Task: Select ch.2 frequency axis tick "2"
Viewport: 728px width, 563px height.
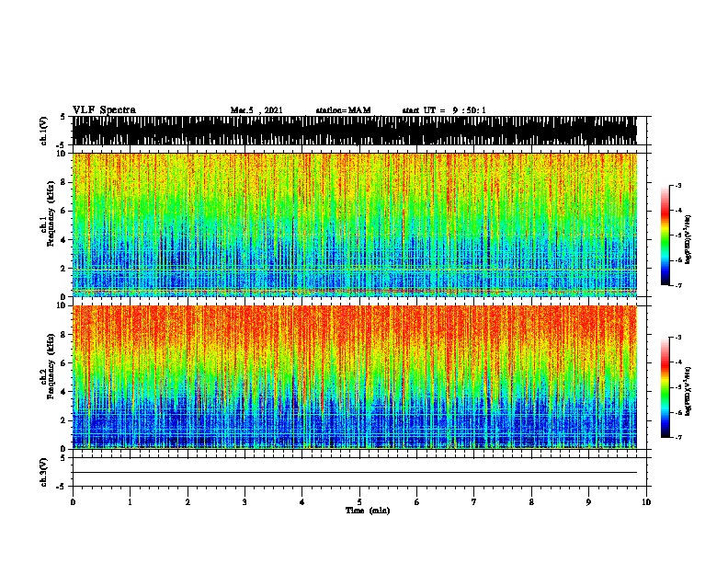Action: click(x=64, y=420)
